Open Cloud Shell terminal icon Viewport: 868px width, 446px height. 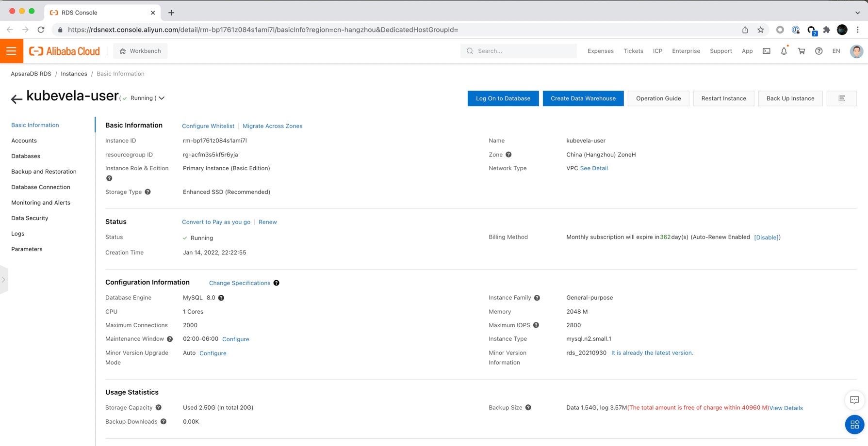[766, 51]
